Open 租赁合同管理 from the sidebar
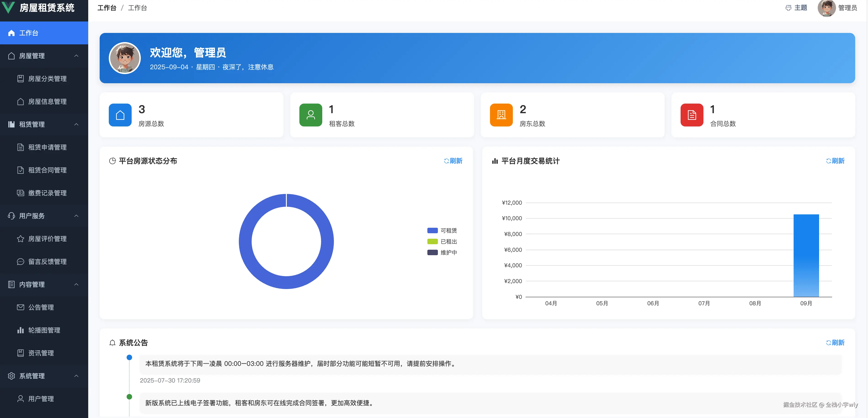Image resolution: width=868 pixels, height=418 pixels. (47, 170)
